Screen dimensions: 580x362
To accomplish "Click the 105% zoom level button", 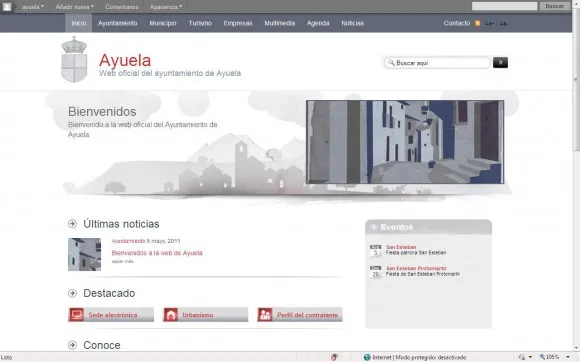I will coord(549,357).
